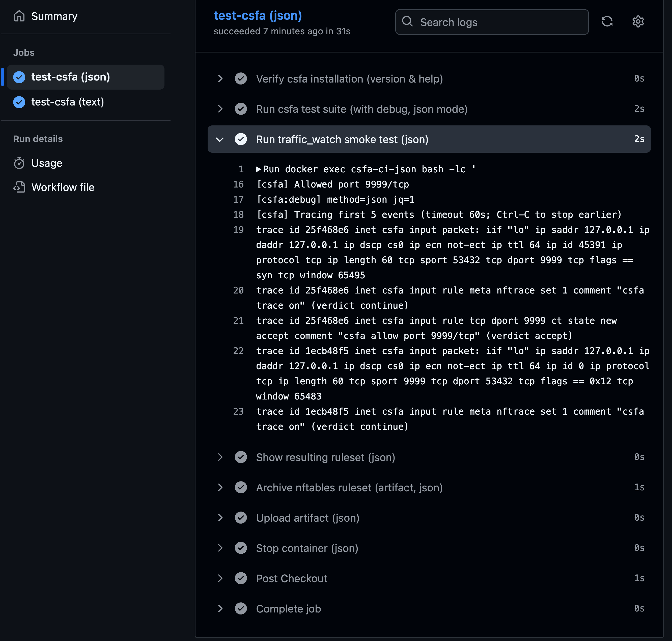
Task: Expand Show resulting ruleset (json) chevron
Action: pyautogui.click(x=220, y=457)
